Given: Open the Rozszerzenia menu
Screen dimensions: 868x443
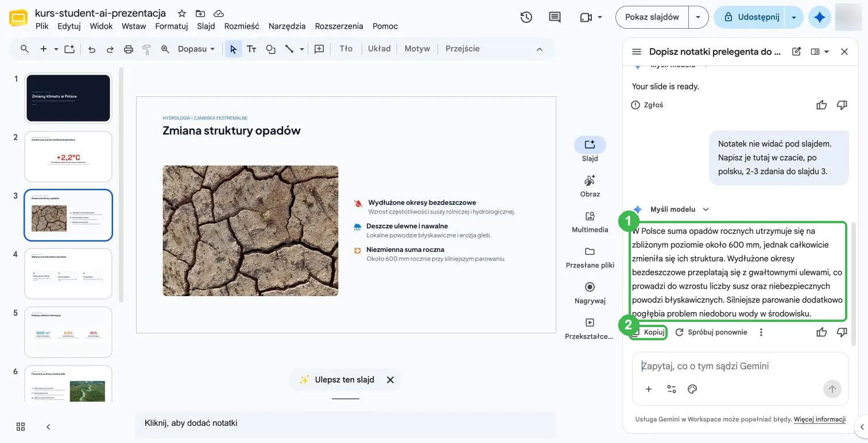Looking at the screenshot, I should (x=339, y=26).
